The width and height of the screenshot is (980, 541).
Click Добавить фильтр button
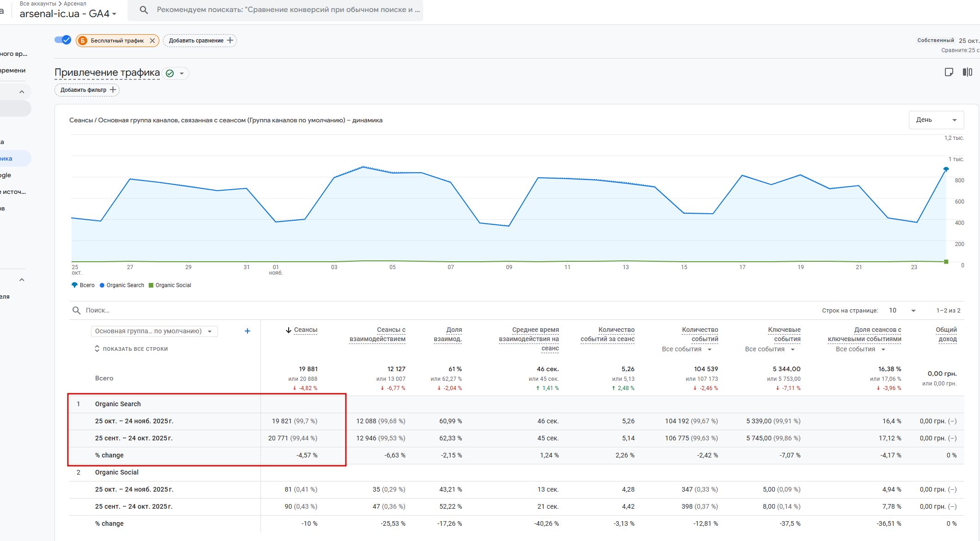tap(87, 90)
